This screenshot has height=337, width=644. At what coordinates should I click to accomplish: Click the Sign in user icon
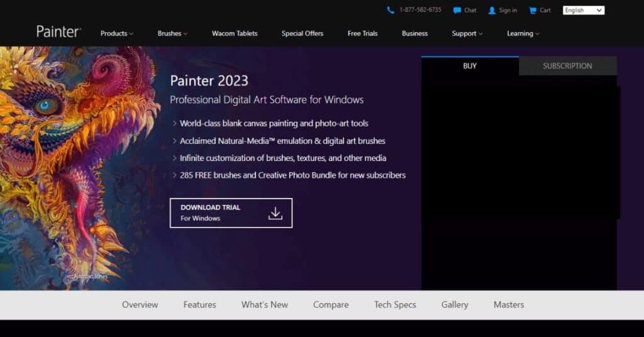(492, 11)
